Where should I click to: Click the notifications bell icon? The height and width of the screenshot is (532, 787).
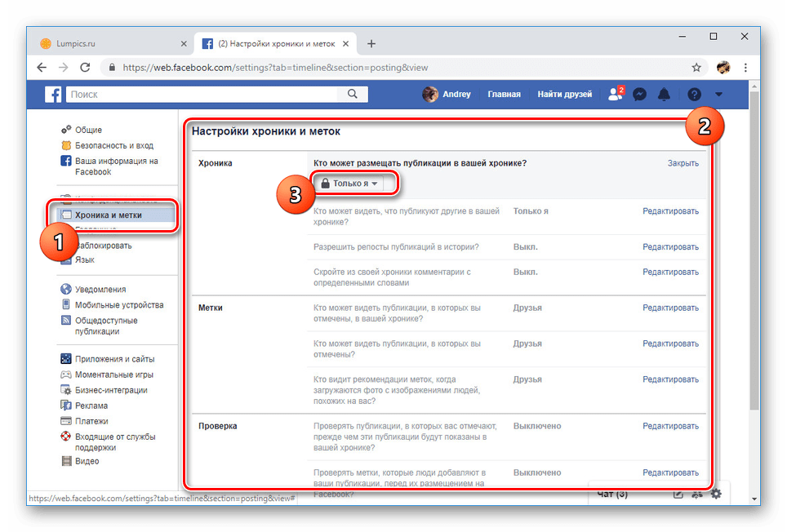coord(664,94)
